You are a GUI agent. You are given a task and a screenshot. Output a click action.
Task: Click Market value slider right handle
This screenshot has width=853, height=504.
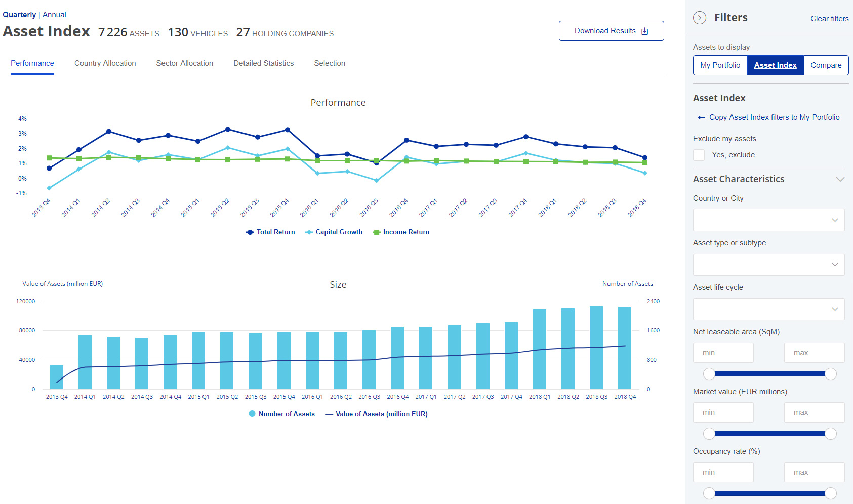tap(831, 434)
